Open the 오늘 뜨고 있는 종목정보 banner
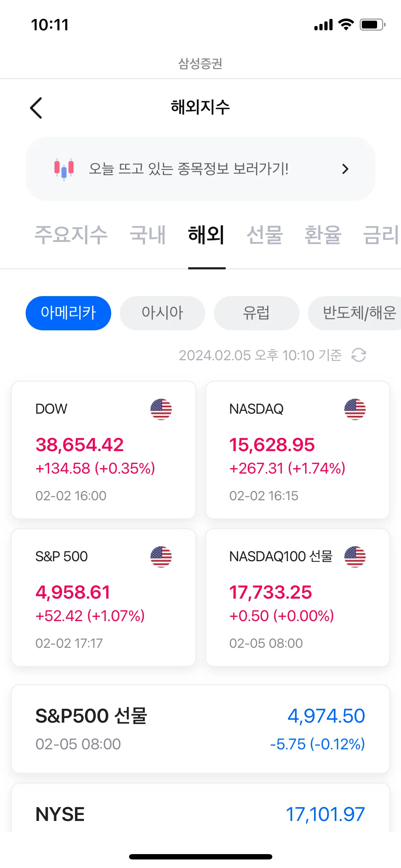The width and height of the screenshot is (401, 868). point(200,169)
